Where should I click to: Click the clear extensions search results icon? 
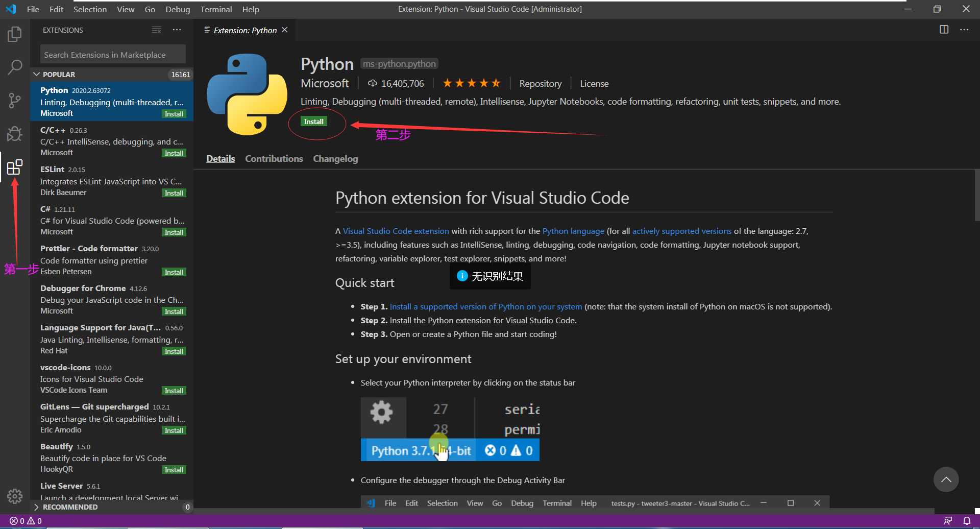click(157, 30)
